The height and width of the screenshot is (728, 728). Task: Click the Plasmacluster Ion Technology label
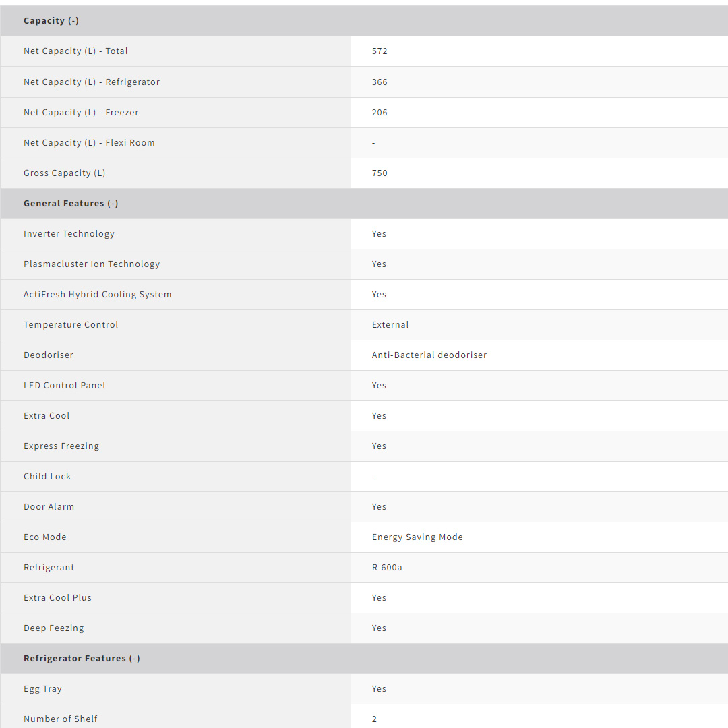(x=92, y=264)
